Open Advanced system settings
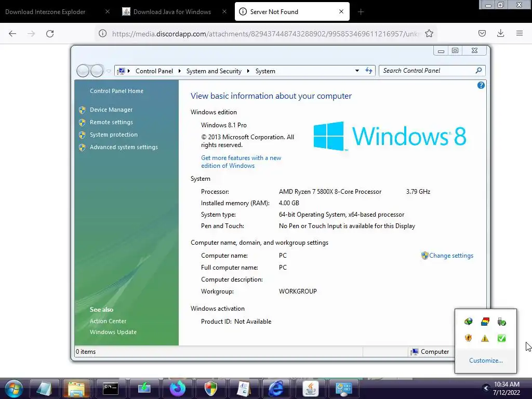532x399 pixels. (x=124, y=147)
